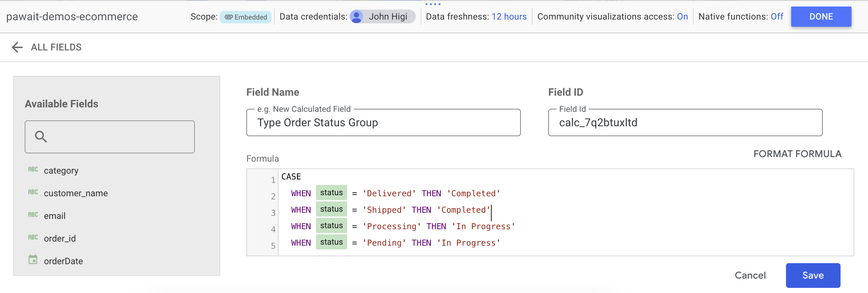Screen dimensions: 868x293
Task: Click the calendar date icon beside orderDate
Action: 33,260
